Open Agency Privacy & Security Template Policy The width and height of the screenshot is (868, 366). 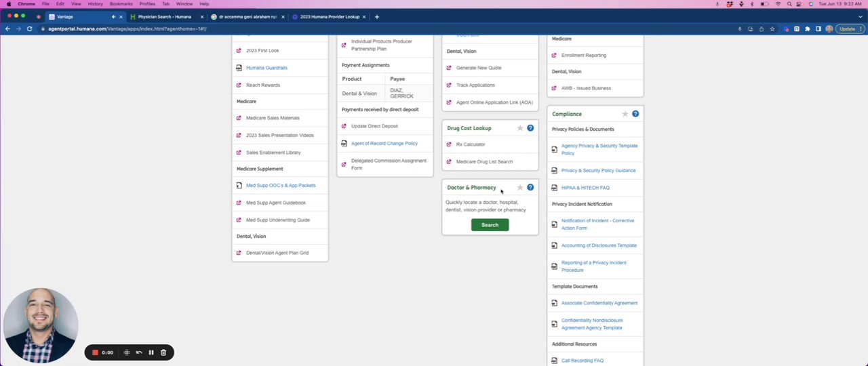(599, 149)
